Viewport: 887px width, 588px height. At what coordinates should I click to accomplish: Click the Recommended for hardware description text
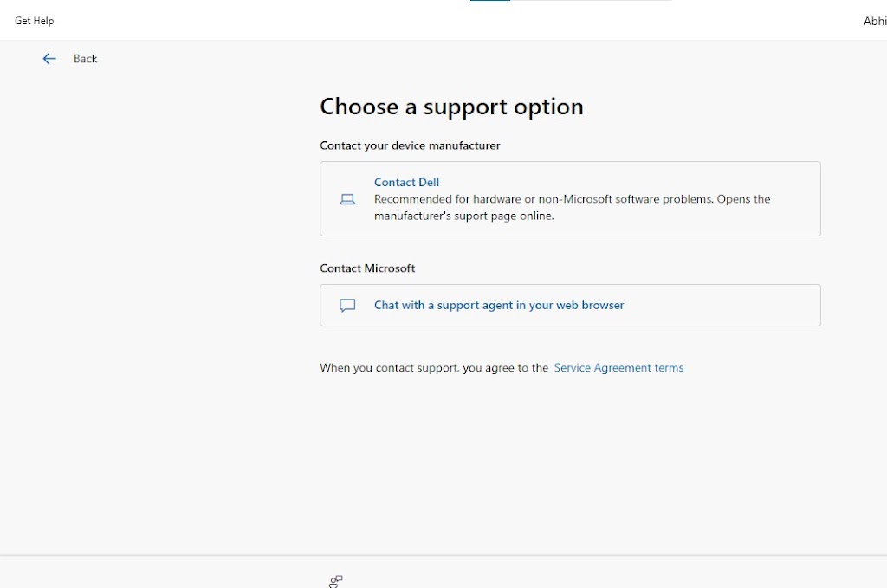tap(572, 208)
